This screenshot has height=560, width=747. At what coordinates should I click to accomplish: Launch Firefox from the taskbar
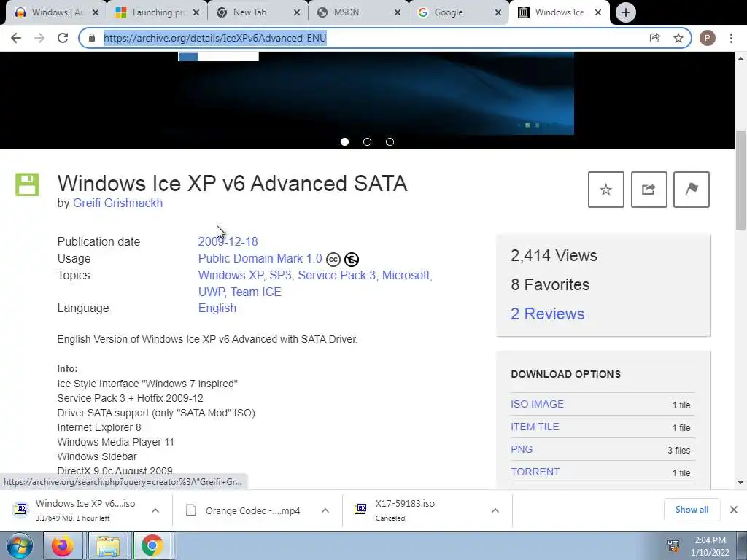point(63,545)
